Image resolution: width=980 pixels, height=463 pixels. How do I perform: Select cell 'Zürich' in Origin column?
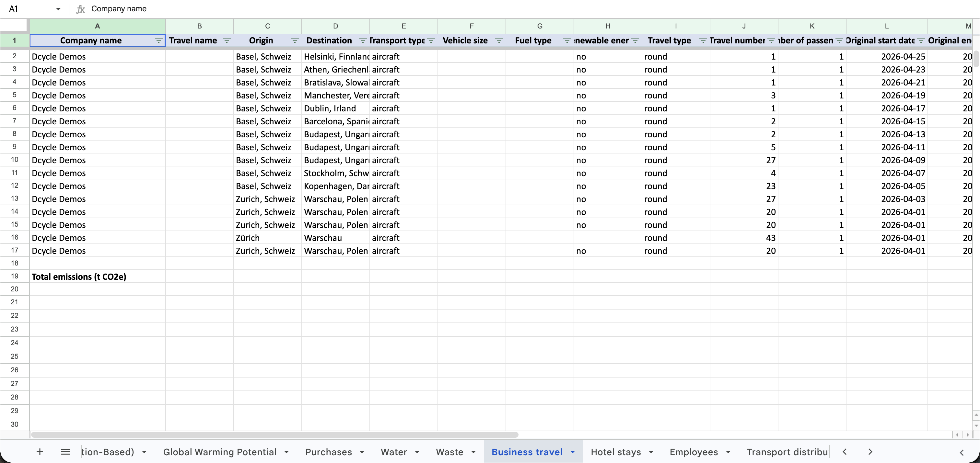click(x=267, y=238)
